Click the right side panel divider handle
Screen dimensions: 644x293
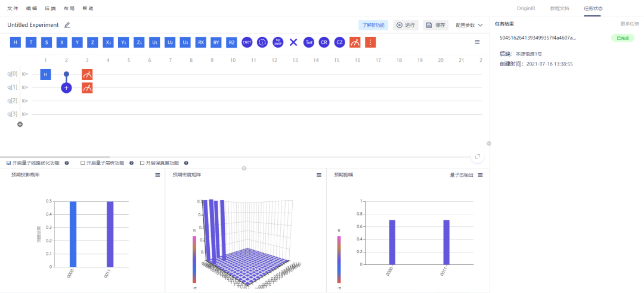coord(489,144)
